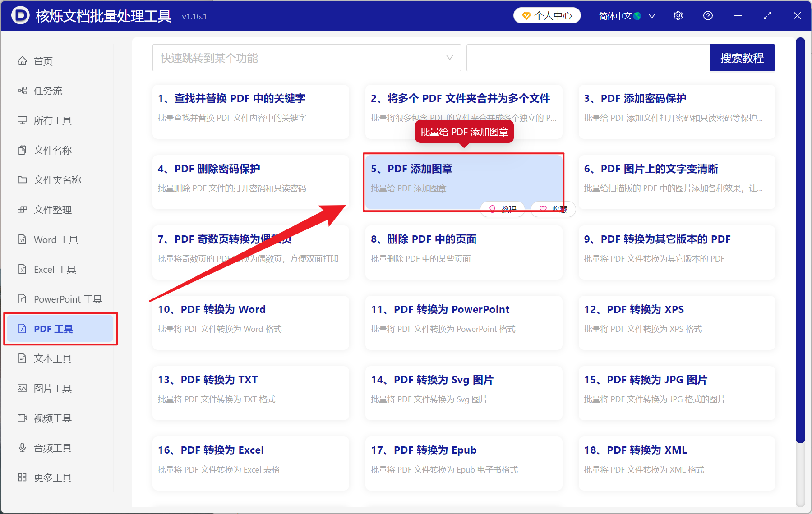Select the 文件整理 organizer tool
This screenshot has width=812, height=514.
point(51,209)
